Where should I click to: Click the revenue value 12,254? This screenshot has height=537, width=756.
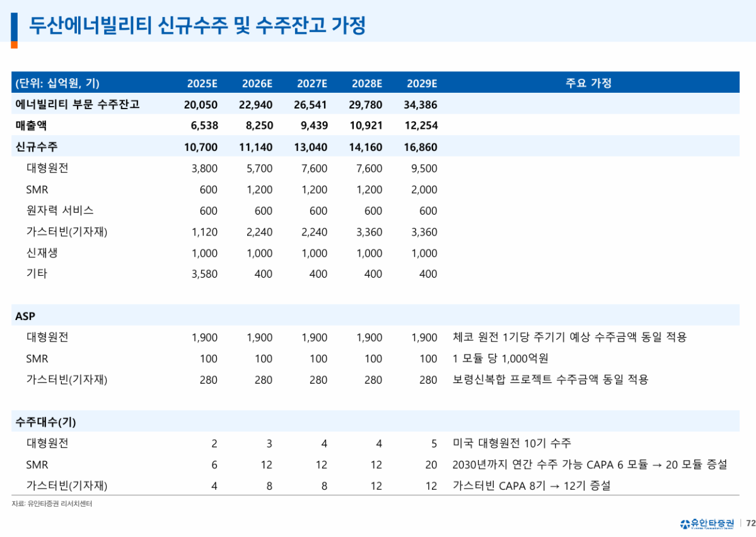click(421, 126)
